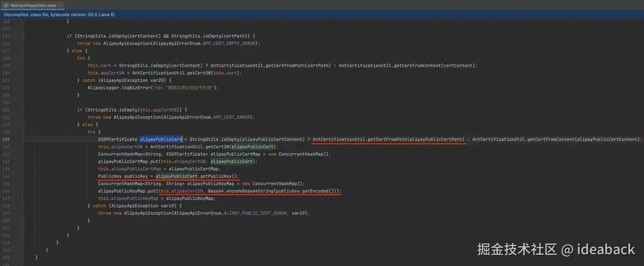644x266 pixels.
Task: Click getCertFromPath call on line 139
Action: [x=386, y=139]
